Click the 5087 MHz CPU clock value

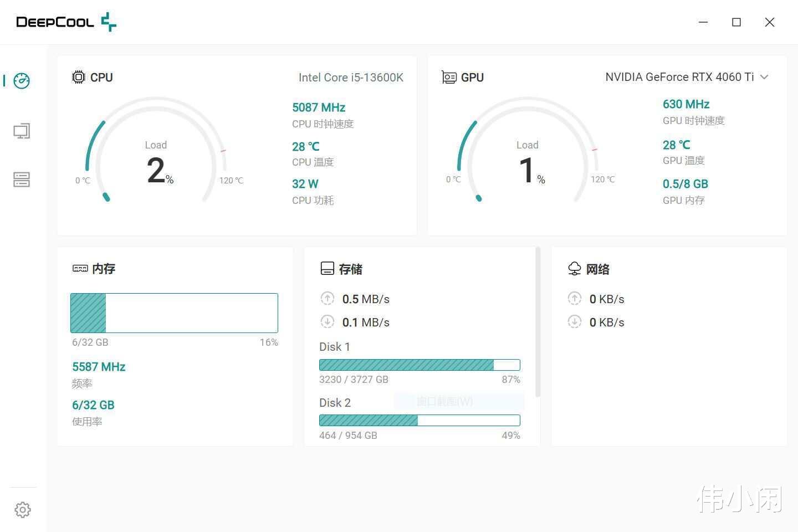click(319, 108)
